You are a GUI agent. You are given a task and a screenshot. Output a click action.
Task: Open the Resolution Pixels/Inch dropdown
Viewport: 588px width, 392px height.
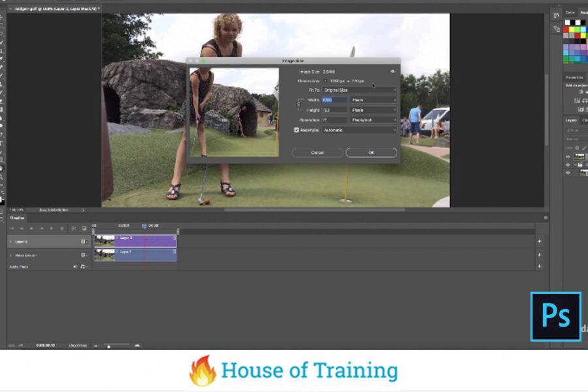[374, 120]
